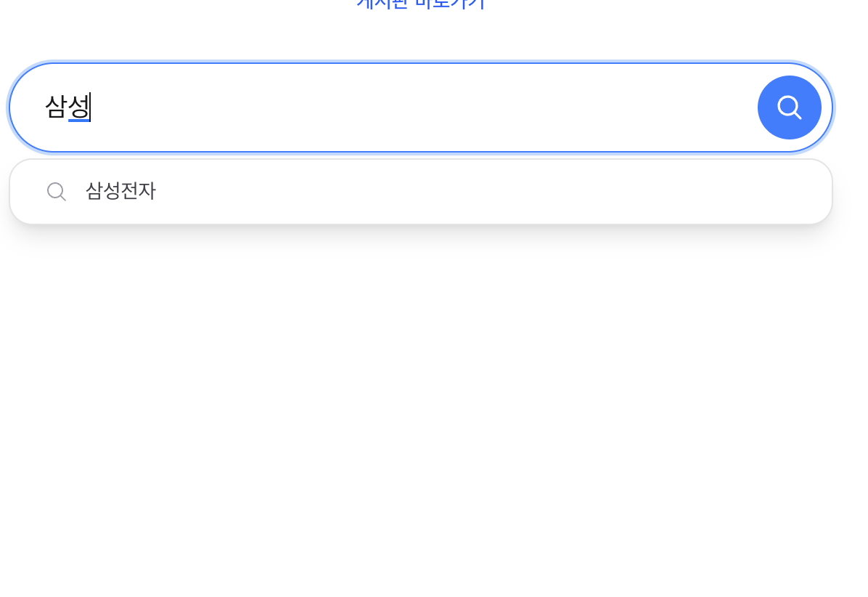This screenshot has height=597, width=868.
Task: Click the blue round search button
Action: (x=789, y=107)
